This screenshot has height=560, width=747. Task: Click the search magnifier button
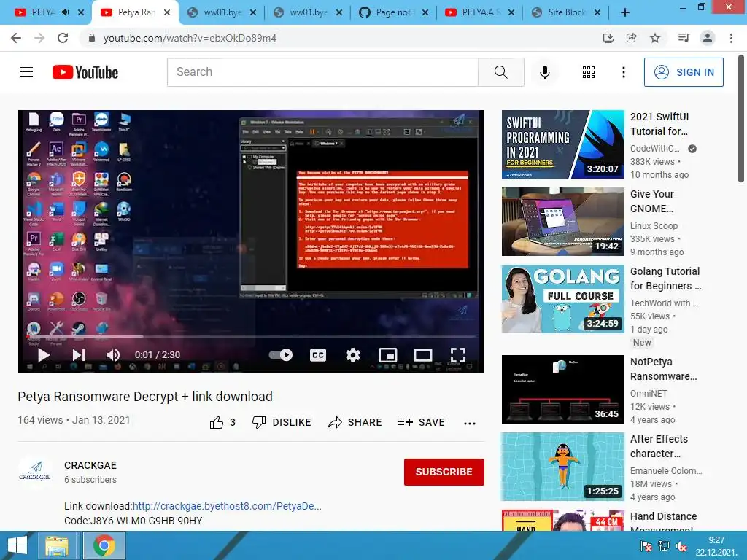pos(500,72)
